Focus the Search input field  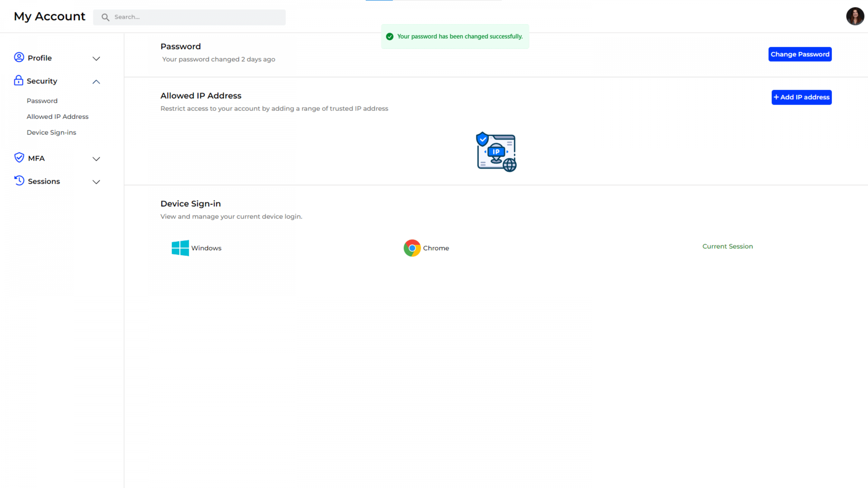[x=189, y=17]
